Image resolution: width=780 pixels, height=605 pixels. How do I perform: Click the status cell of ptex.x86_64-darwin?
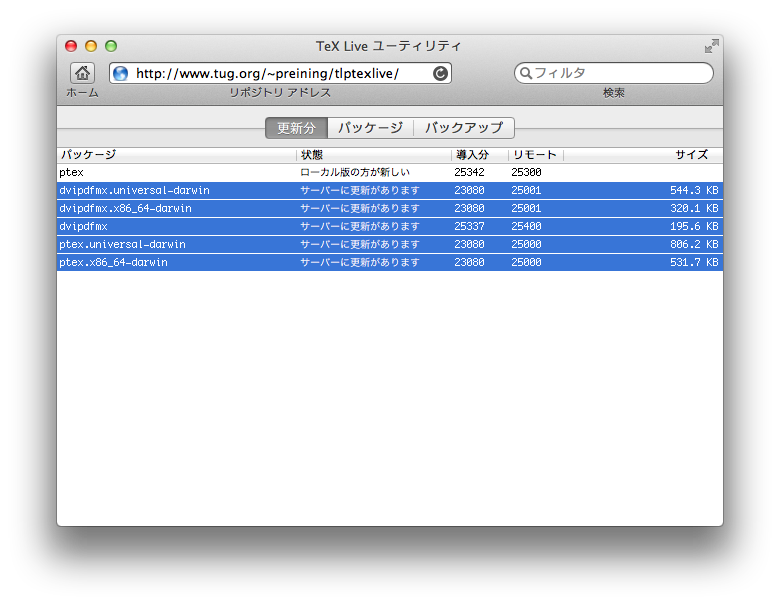(360, 262)
